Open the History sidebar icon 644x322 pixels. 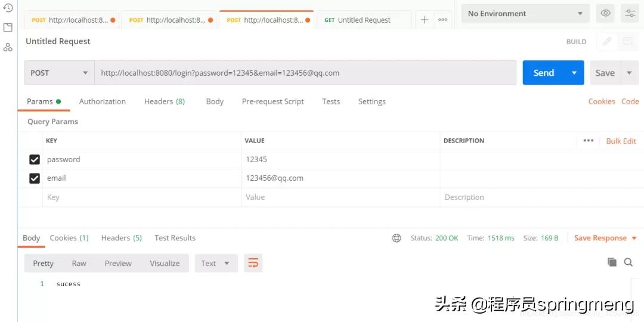(x=8, y=8)
